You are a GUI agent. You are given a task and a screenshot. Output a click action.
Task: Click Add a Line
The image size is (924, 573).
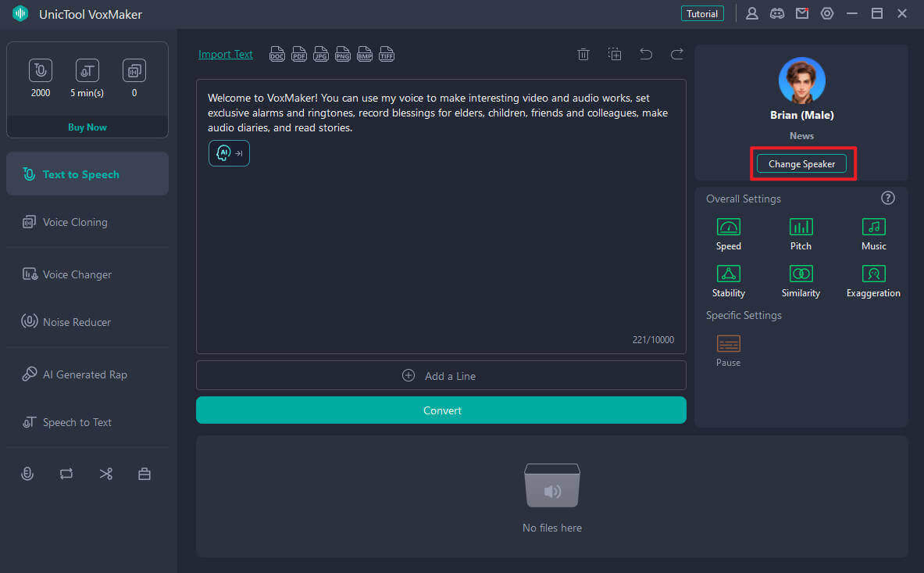tap(441, 375)
